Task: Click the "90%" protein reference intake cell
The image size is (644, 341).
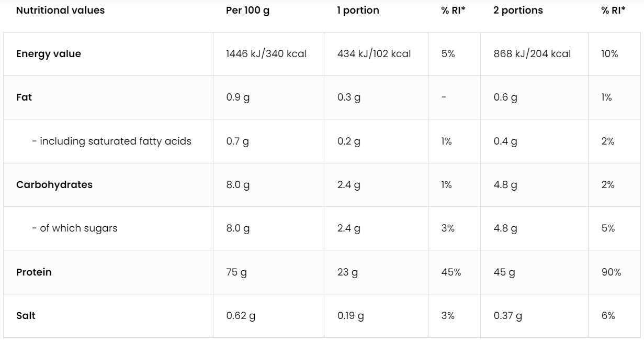Action: (x=611, y=272)
